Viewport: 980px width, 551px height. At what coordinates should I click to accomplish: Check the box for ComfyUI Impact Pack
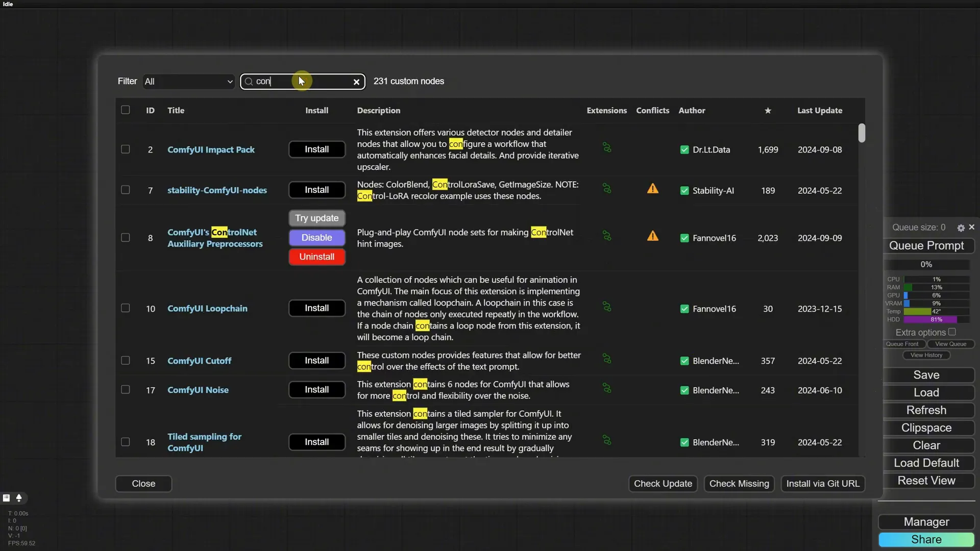click(x=126, y=149)
